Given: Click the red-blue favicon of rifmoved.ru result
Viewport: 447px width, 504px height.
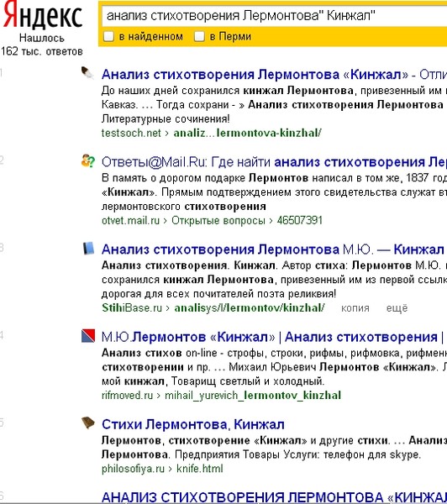Looking at the screenshot, I should [x=88, y=335].
